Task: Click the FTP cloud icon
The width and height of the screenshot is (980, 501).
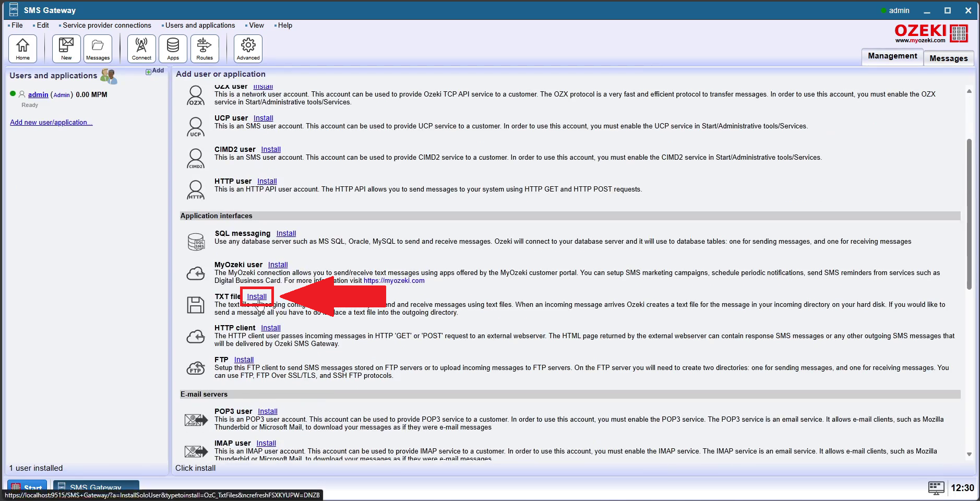Action: click(x=196, y=368)
